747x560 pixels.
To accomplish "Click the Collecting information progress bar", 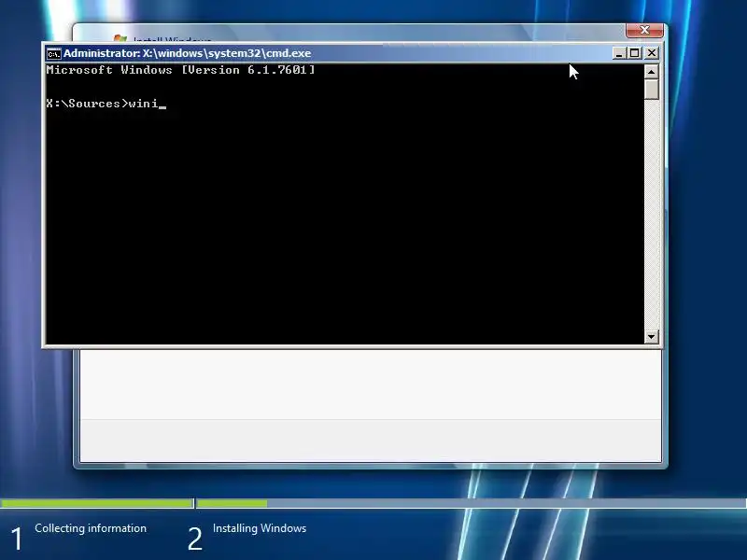I will 97,503.
